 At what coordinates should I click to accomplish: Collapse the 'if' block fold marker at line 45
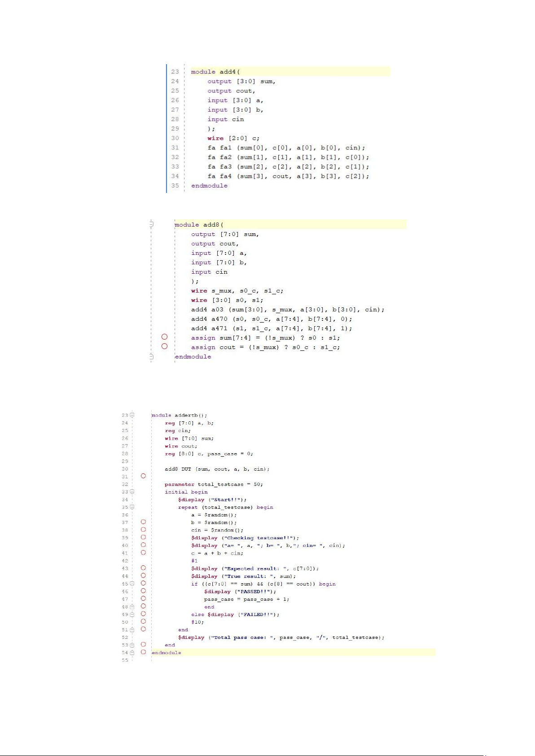tap(132, 584)
